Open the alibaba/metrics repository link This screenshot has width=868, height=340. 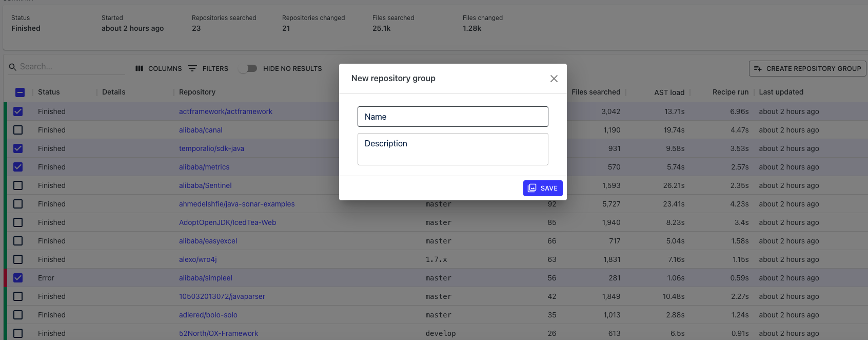204,167
